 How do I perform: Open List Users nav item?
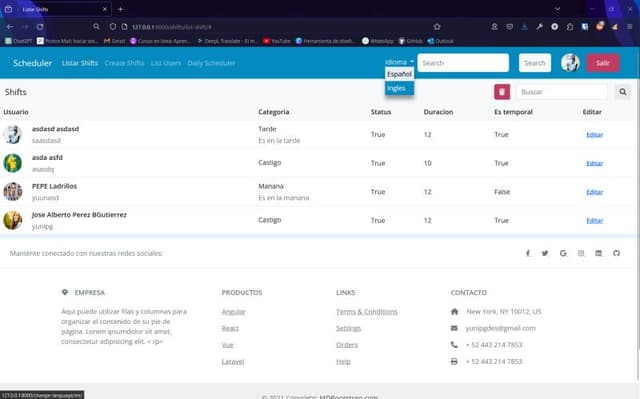point(166,63)
